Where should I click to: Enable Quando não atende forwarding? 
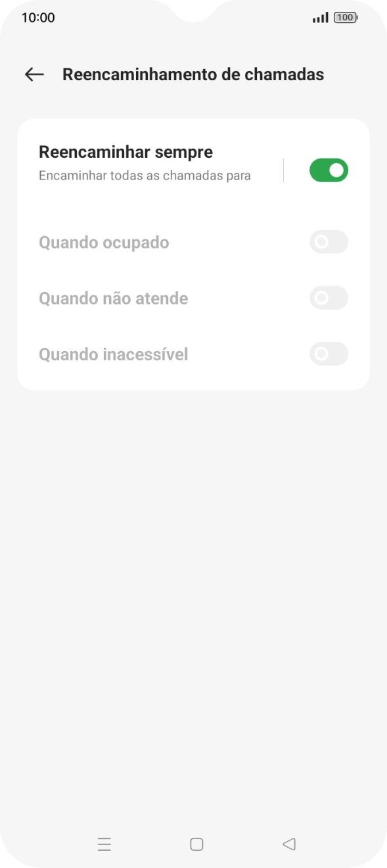coord(329,298)
